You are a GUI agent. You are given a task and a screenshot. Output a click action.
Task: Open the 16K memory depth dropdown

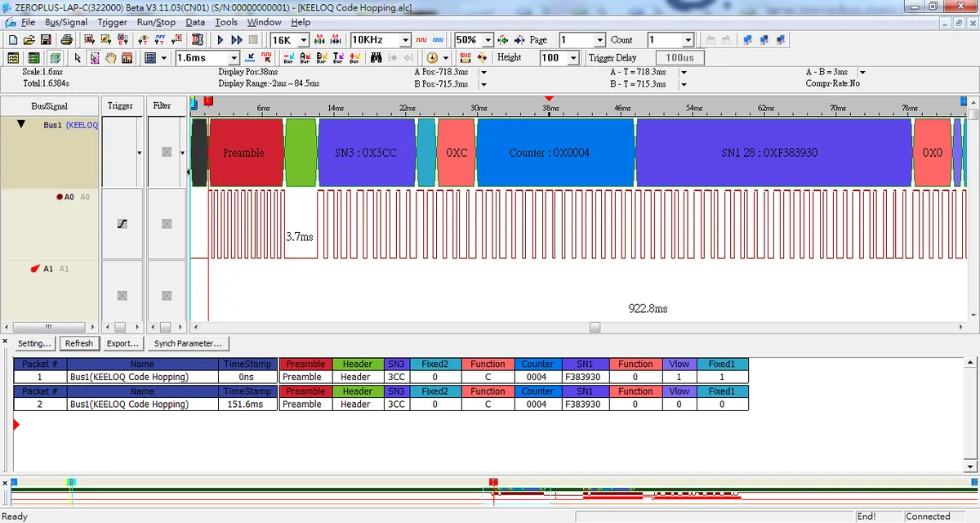tap(303, 40)
